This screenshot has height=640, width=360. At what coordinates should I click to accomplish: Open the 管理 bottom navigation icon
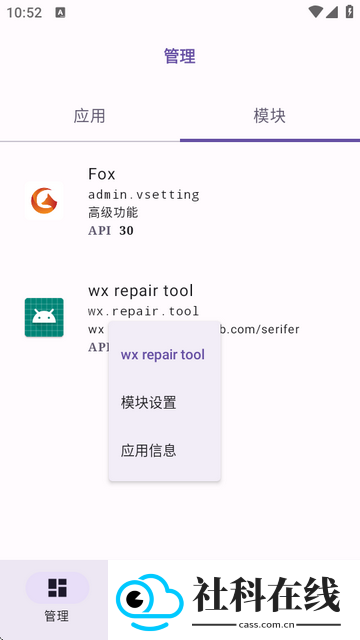57,588
